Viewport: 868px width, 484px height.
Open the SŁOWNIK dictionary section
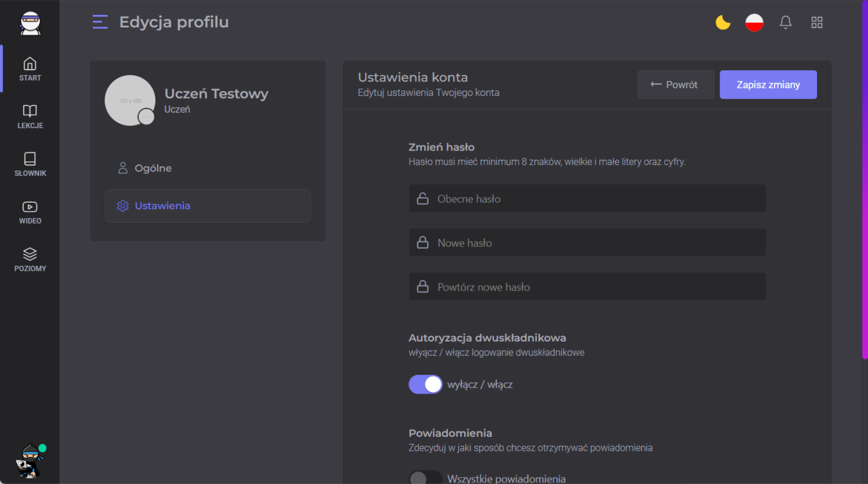point(30,164)
